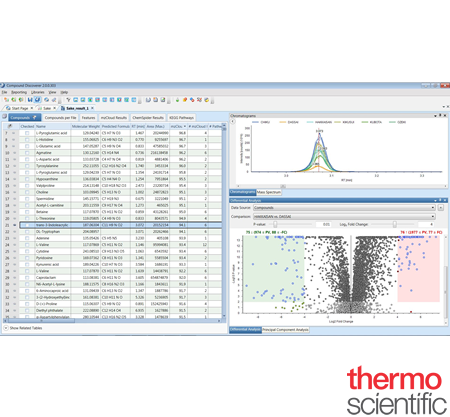Select the Mass Spectrum tab

[x=269, y=192]
